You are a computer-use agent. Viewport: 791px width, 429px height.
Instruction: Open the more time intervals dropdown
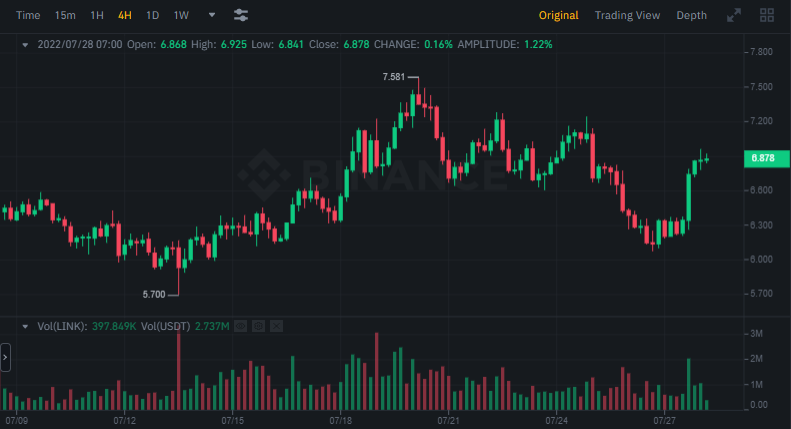(211, 15)
